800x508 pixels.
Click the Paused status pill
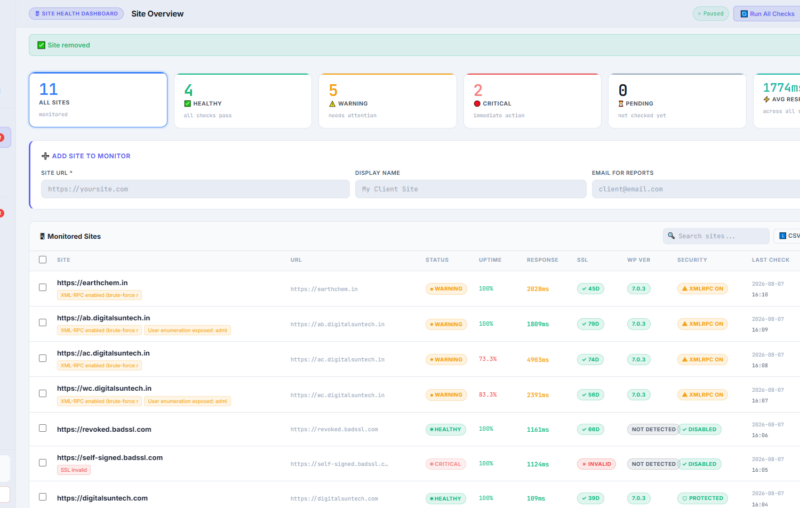tap(711, 14)
